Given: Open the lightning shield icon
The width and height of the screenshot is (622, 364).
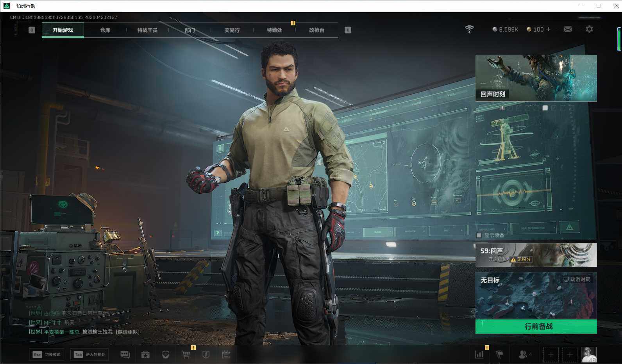Looking at the screenshot, I should coord(206,355).
